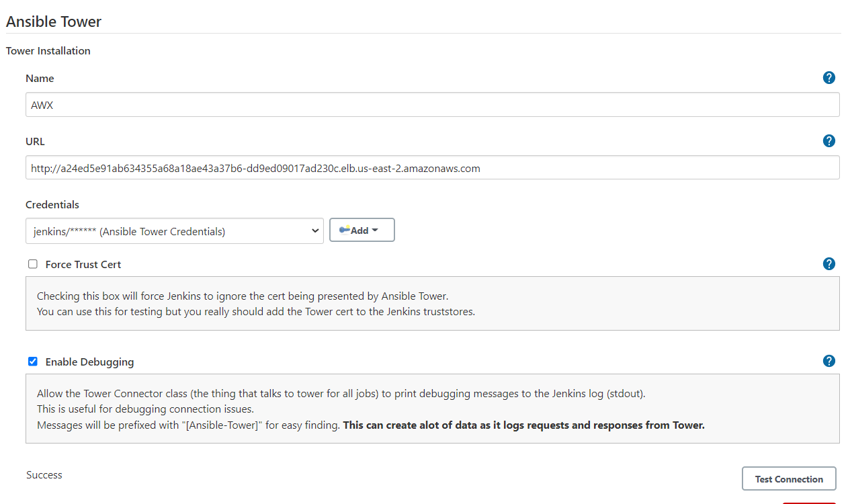
Task: Click into the URL input field
Action: 433,168
